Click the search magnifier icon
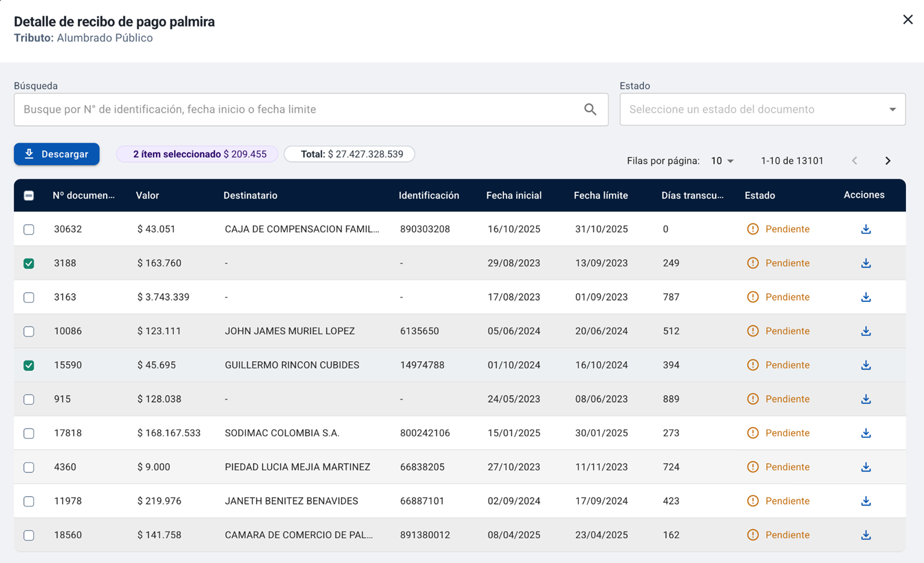 (590, 109)
